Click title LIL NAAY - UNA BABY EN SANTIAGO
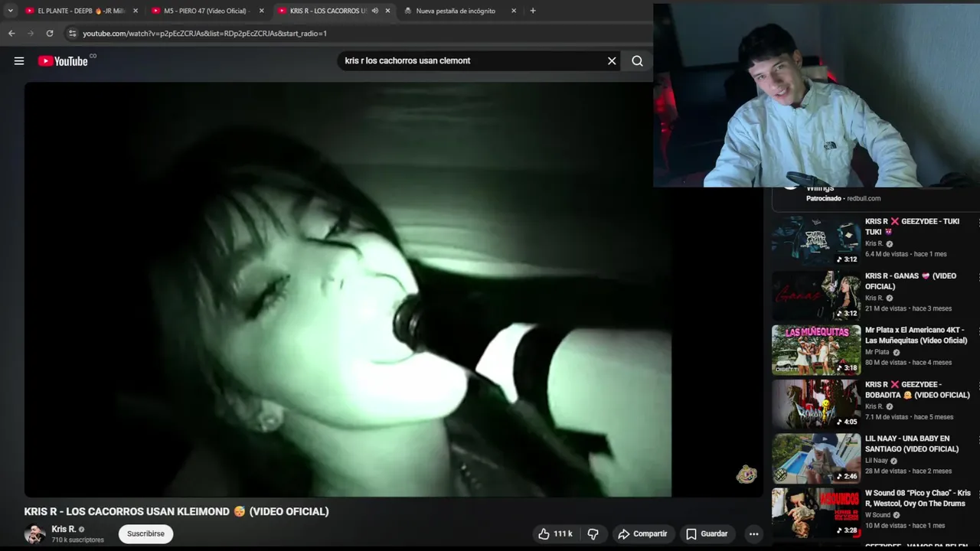Image resolution: width=980 pixels, height=551 pixels. (912, 444)
